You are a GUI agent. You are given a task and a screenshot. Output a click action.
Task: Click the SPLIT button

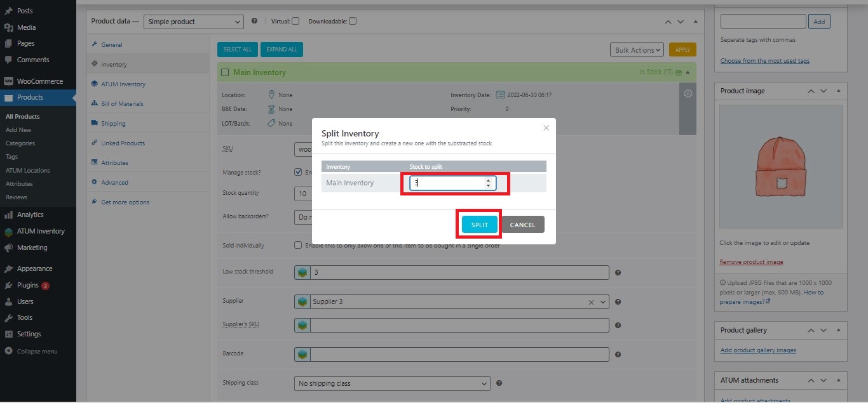coord(480,225)
